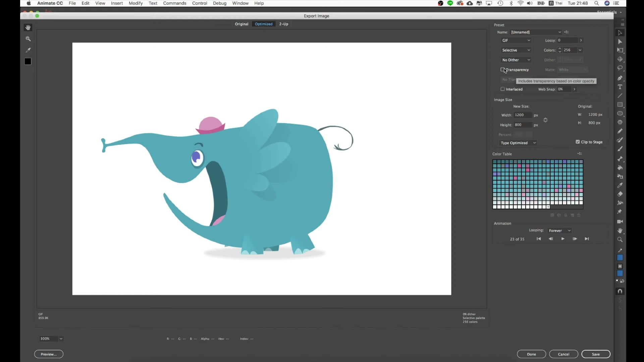
Task: Enable the Interlaced checkbox
Action: point(502,89)
